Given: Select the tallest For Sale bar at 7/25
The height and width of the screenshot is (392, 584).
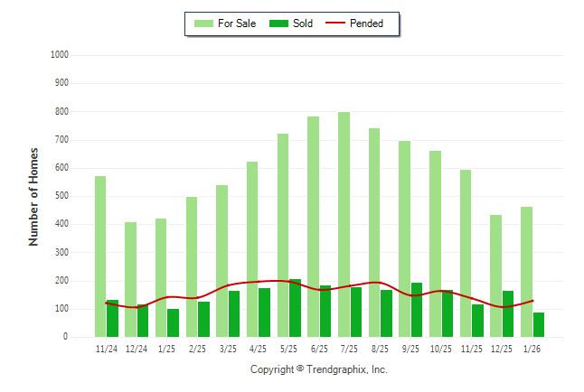Looking at the screenshot, I should click(344, 224).
